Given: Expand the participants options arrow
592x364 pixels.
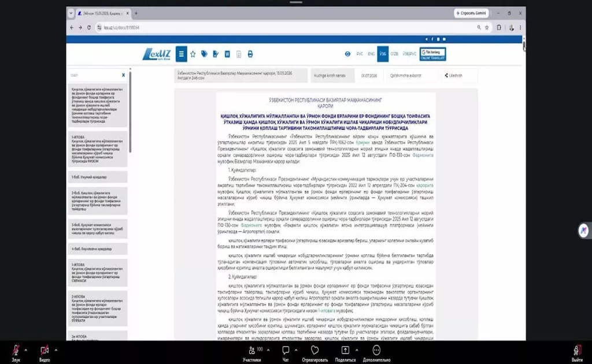Looking at the screenshot, I should 268,350.
